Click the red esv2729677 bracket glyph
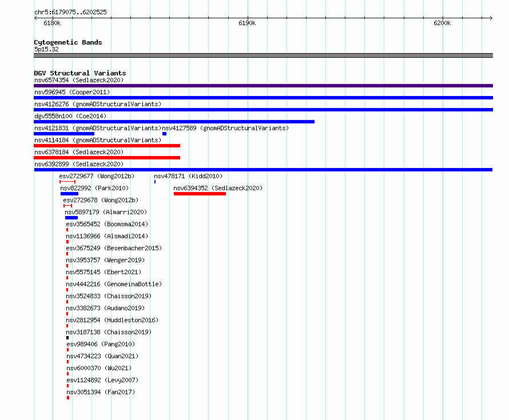Screen dimensions: 509x420 [x=67, y=182]
